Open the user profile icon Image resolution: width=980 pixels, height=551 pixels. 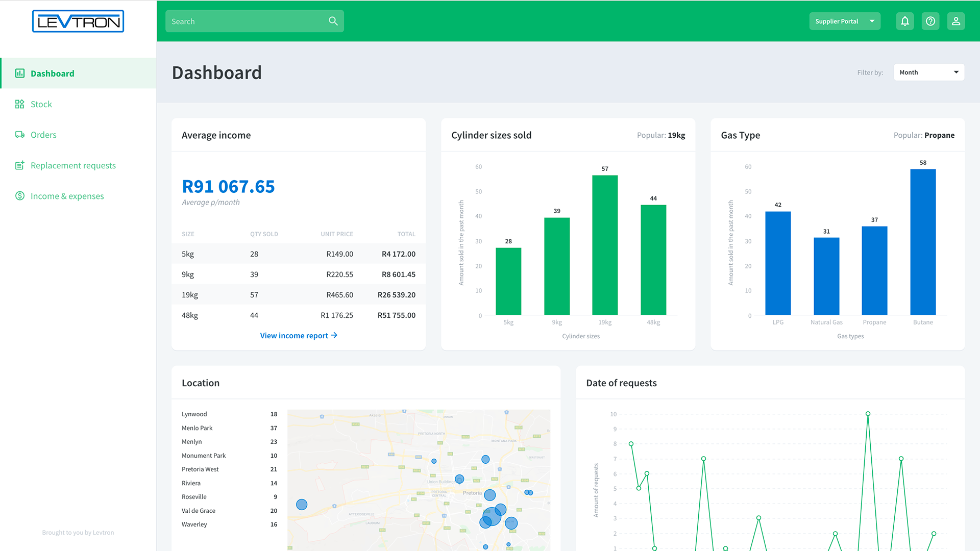(955, 21)
